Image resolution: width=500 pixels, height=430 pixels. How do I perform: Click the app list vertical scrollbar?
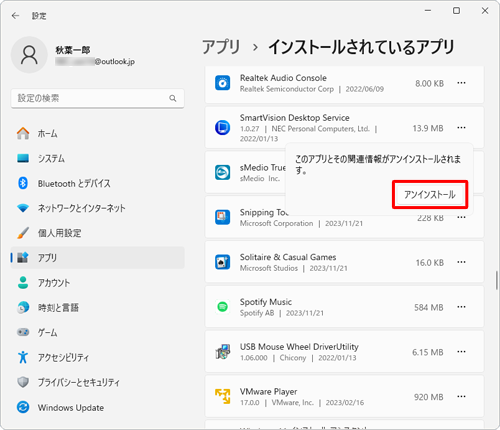496,280
